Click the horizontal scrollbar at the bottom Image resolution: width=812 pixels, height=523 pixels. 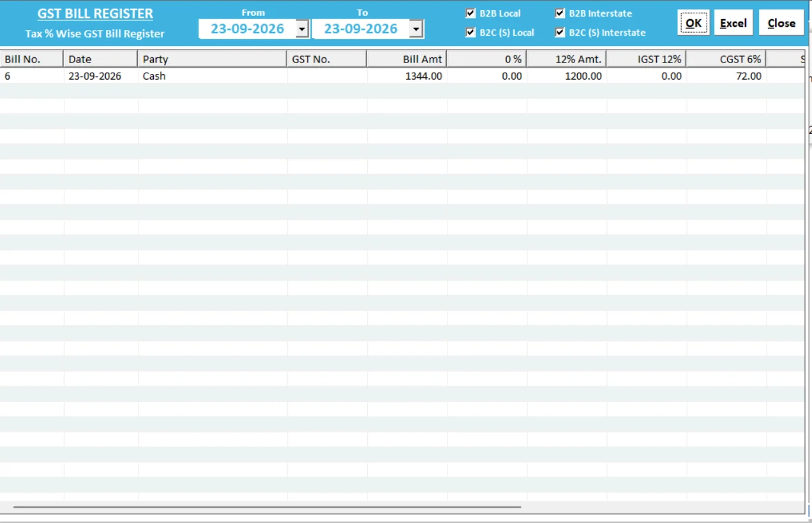coord(267,507)
